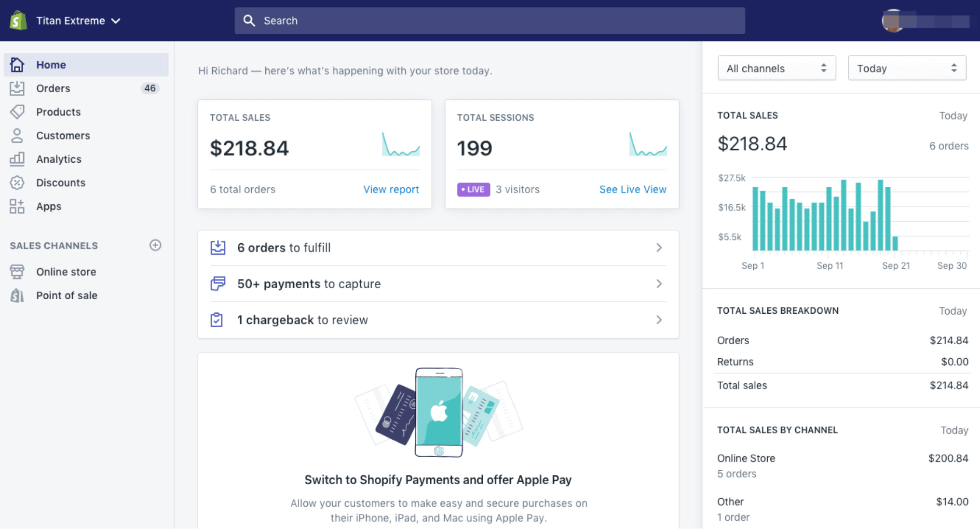
Task: Open See Live View for sessions
Action: (x=633, y=189)
